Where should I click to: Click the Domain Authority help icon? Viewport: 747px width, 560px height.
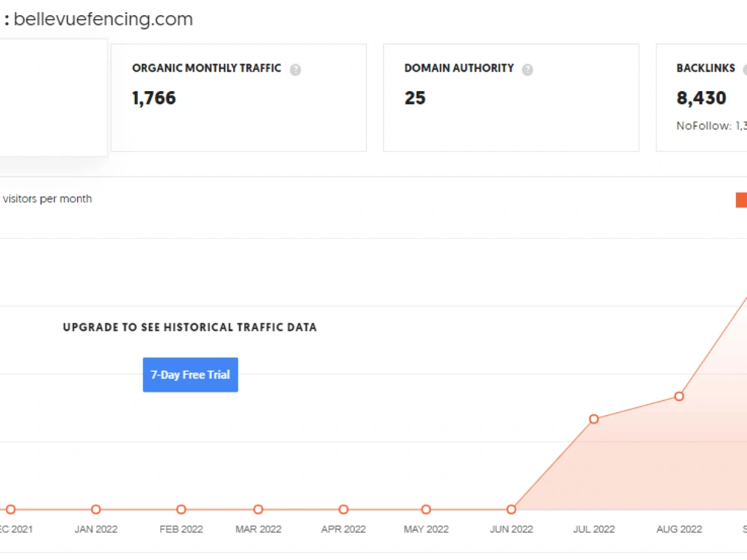click(x=527, y=70)
